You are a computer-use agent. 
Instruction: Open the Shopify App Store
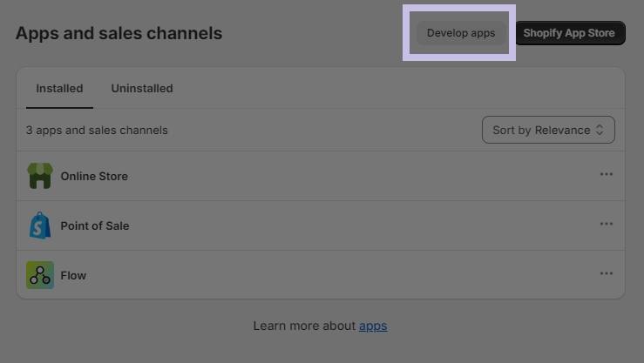pos(569,33)
